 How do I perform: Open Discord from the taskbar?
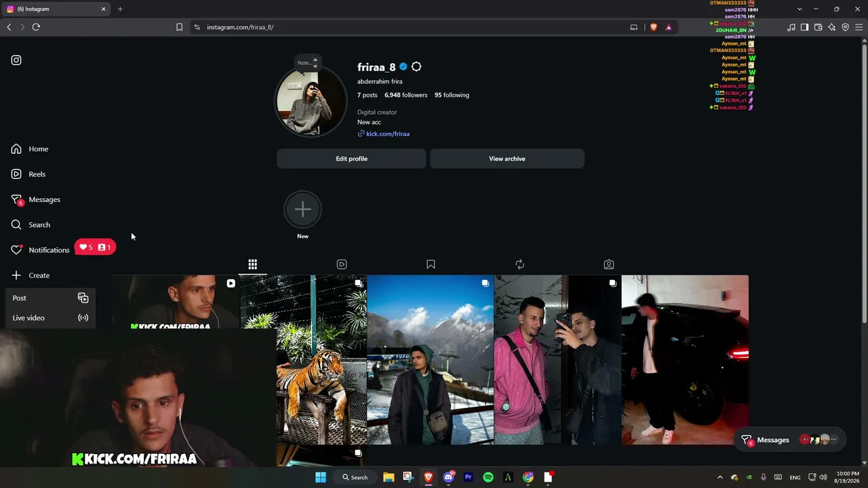coord(448,477)
